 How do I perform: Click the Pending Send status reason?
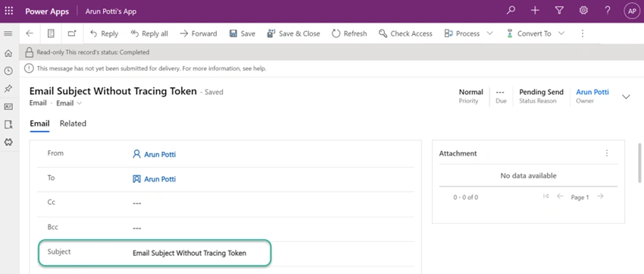541,92
